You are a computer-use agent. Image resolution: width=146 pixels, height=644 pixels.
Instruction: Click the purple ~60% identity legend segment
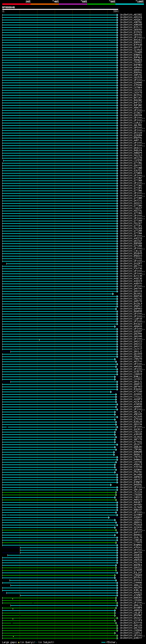(73, 4)
